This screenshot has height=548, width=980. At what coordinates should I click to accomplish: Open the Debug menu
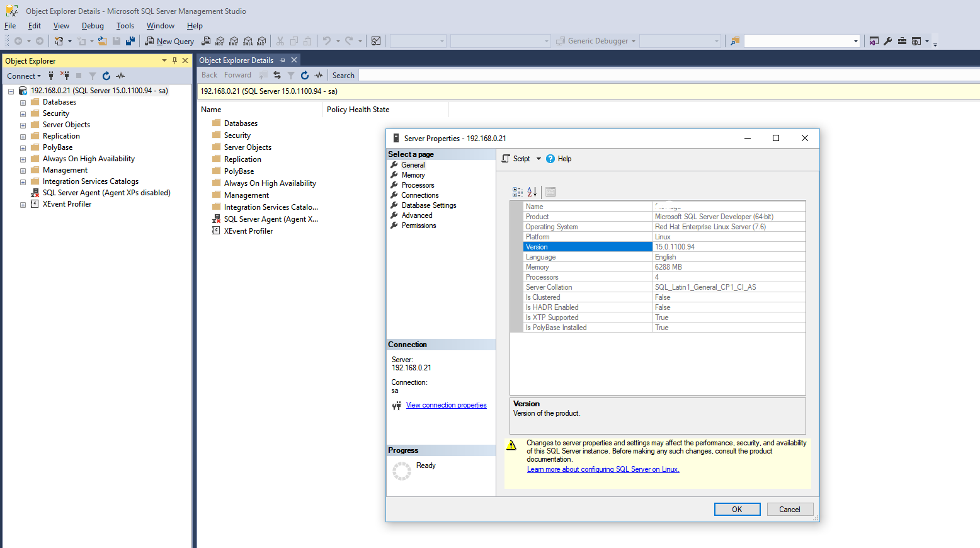point(92,26)
